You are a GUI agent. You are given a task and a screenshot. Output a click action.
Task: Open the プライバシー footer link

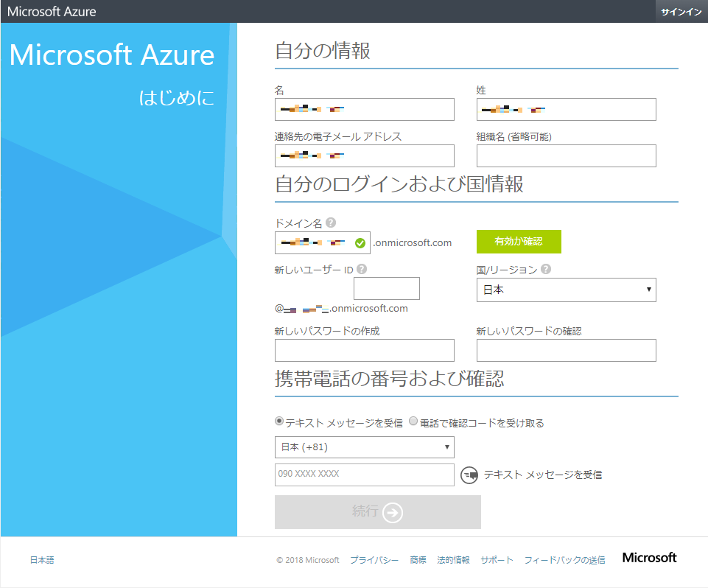point(374,560)
